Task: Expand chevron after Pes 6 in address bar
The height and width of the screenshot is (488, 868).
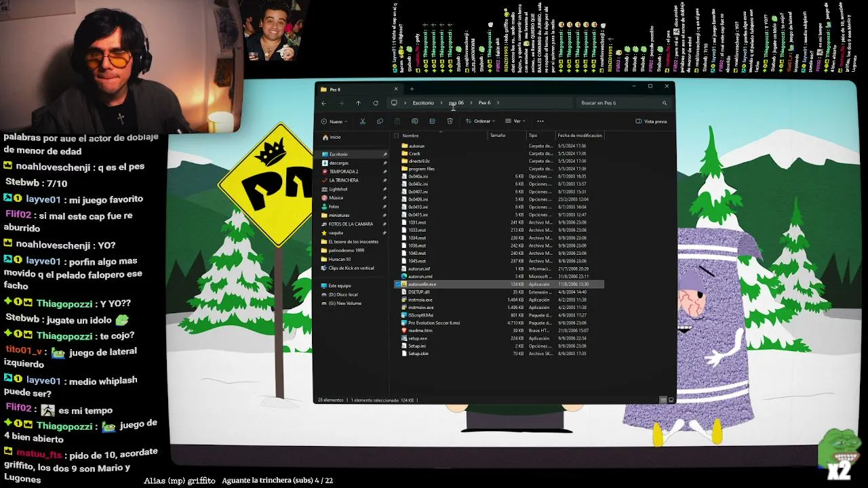Action: [498, 103]
